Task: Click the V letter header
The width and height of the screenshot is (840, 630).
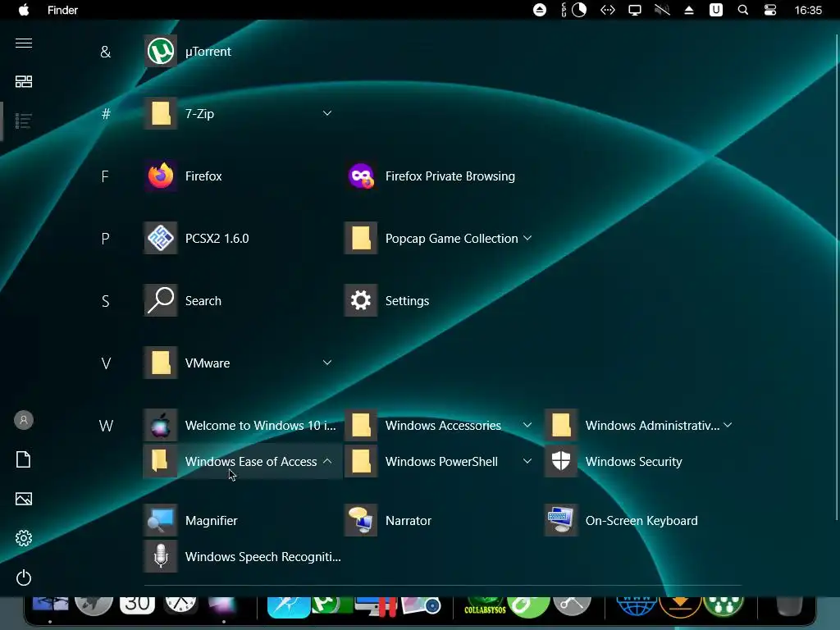Action: click(x=106, y=363)
